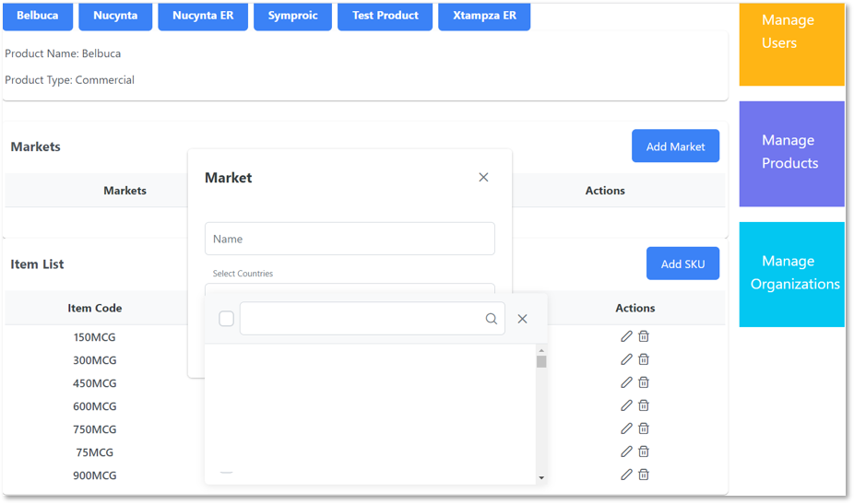Click the countries list scroll down arrow

coord(541,478)
